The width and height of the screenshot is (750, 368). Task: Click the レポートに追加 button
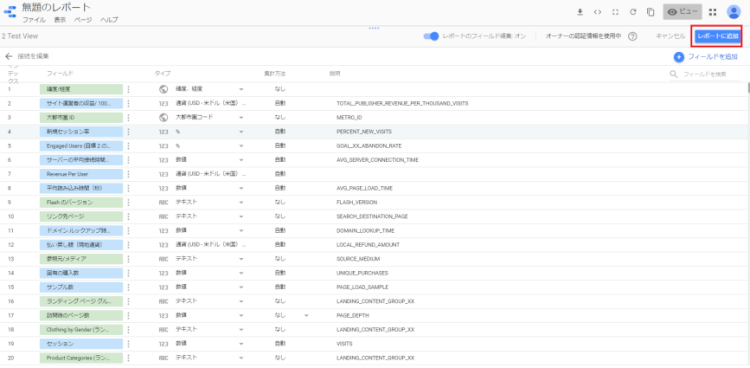[717, 36]
